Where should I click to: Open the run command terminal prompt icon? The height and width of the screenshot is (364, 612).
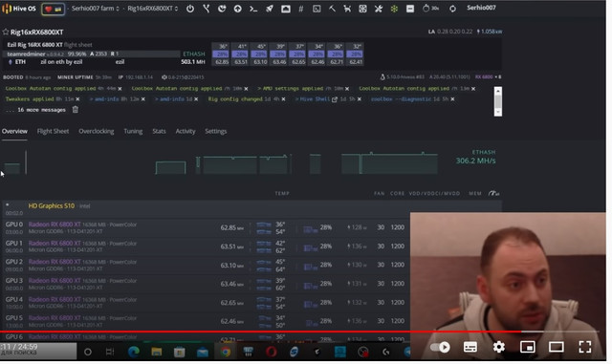pyautogui.click(x=253, y=9)
